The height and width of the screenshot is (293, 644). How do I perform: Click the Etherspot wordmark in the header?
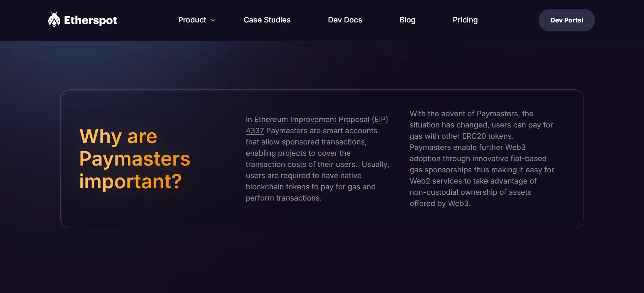(90, 20)
